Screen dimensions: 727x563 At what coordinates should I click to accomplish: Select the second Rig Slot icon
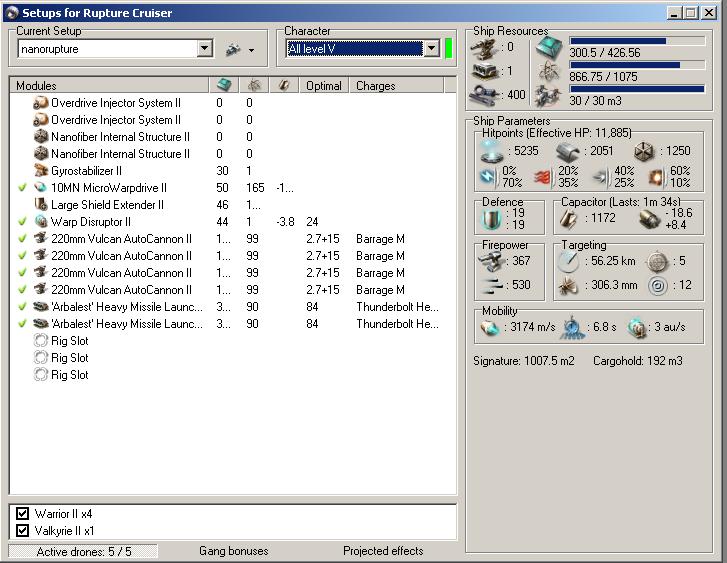(x=41, y=358)
